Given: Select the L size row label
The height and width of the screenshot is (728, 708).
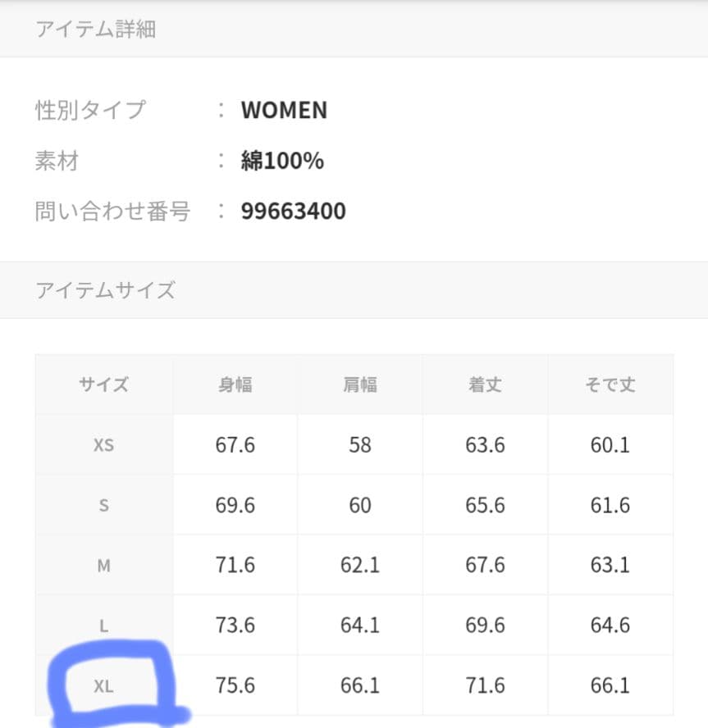Looking at the screenshot, I should point(103,626).
